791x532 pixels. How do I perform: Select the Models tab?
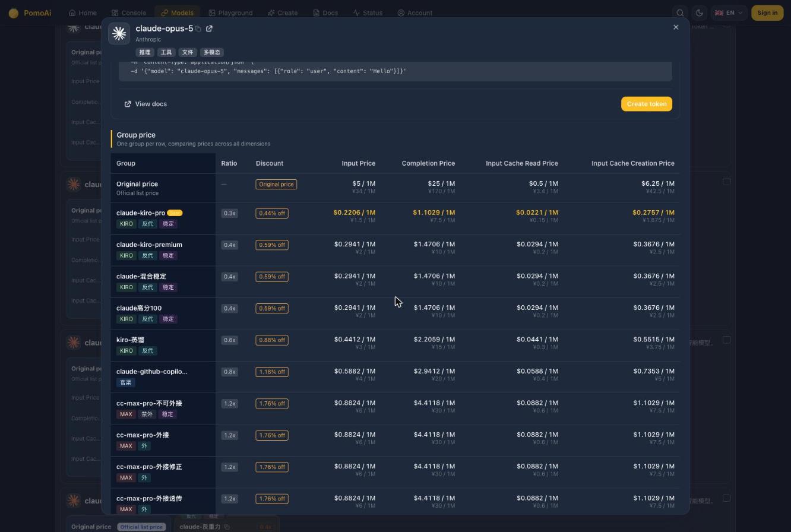[177, 12]
